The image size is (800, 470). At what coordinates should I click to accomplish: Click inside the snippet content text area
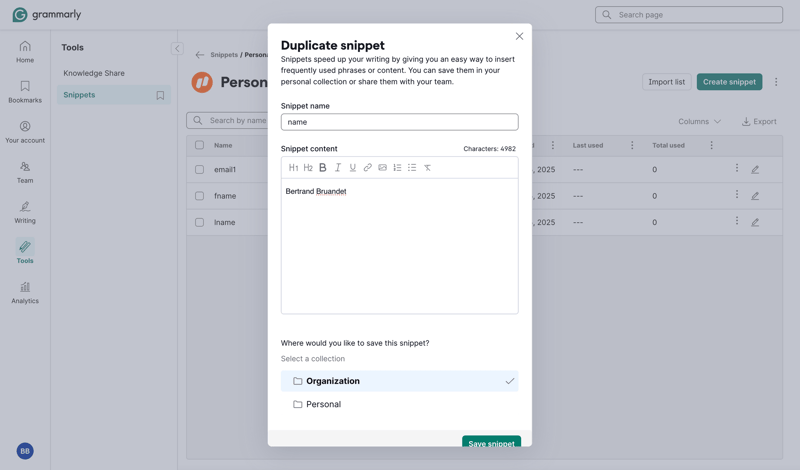point(399,246)
